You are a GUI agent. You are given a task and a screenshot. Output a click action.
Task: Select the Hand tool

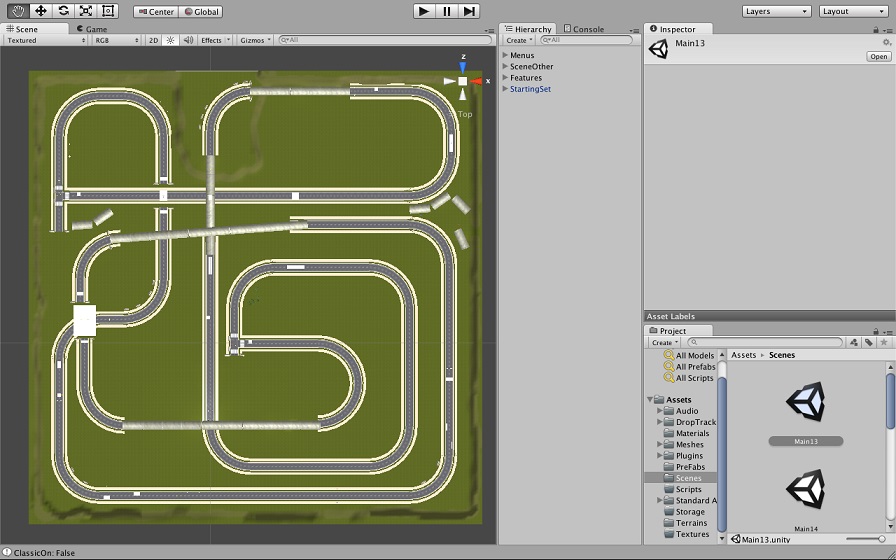(x=19, y=11)
